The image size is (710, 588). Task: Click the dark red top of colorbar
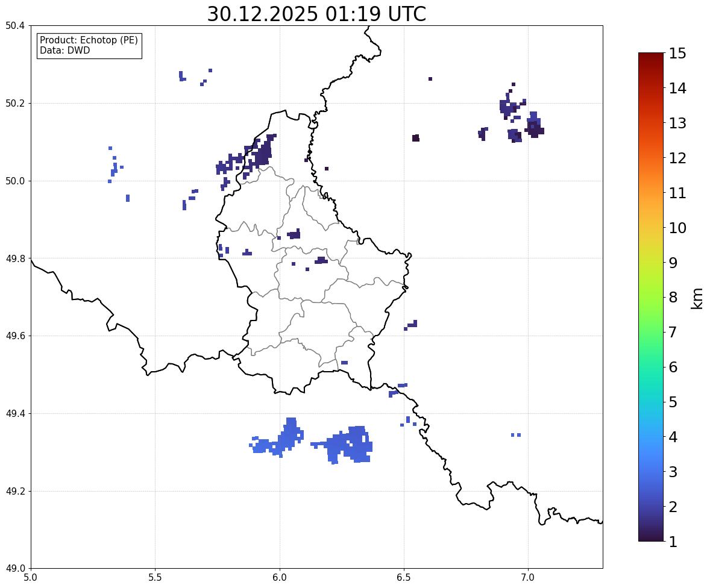point(651,57)
